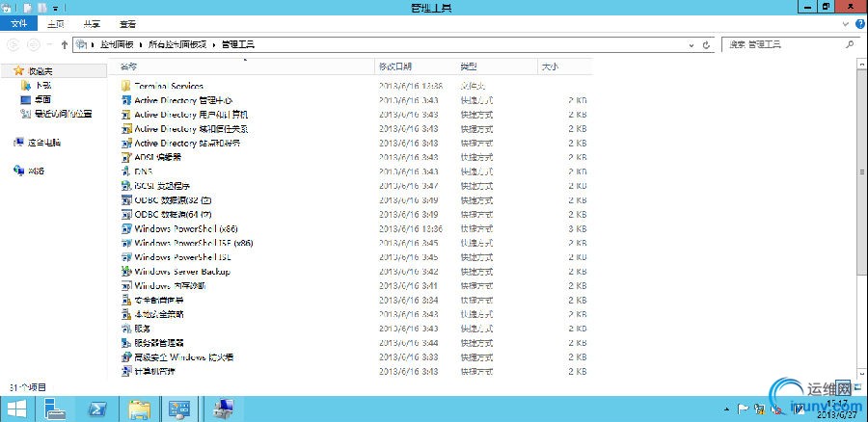Select ODBC 数据源(64 位) icon
This screenshot has width=868, height=422.
coord(125,214)
